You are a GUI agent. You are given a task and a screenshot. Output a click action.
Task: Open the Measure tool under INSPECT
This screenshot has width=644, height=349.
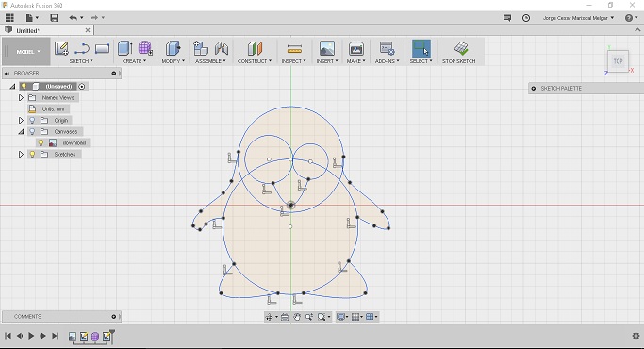point(294,49)
